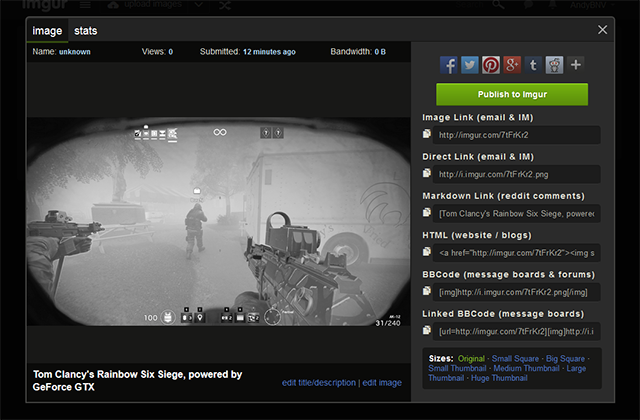Choose the Big Square size
This screenshot has height=420, width=640.
(565, 358)
